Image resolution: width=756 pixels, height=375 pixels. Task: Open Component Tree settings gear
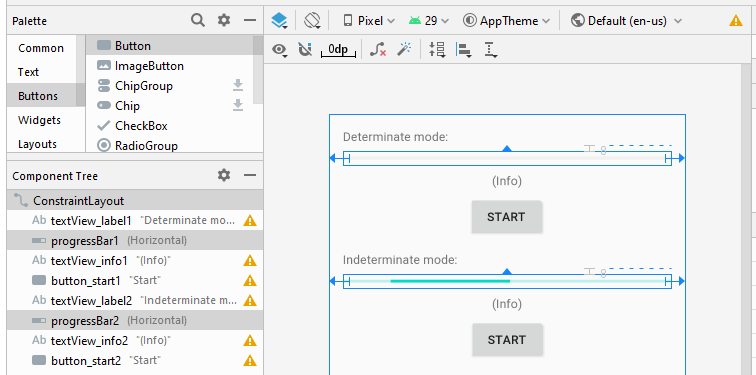[x=224, y=175]
